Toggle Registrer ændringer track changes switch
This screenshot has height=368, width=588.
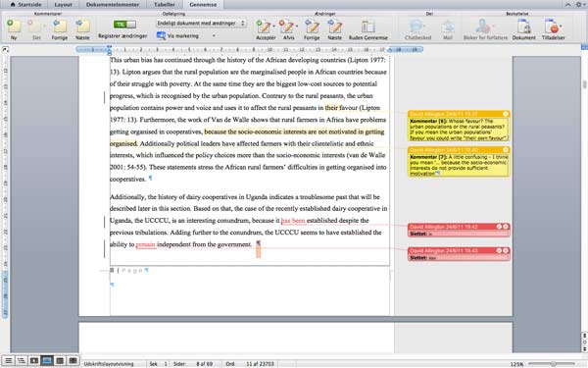pos(124,24)
